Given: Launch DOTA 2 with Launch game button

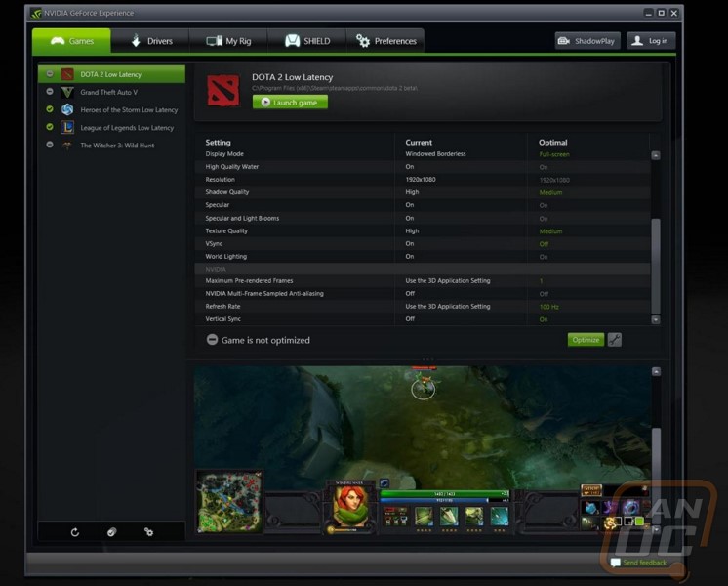Looking at the screenshot, I should click(x=290, y=103).
